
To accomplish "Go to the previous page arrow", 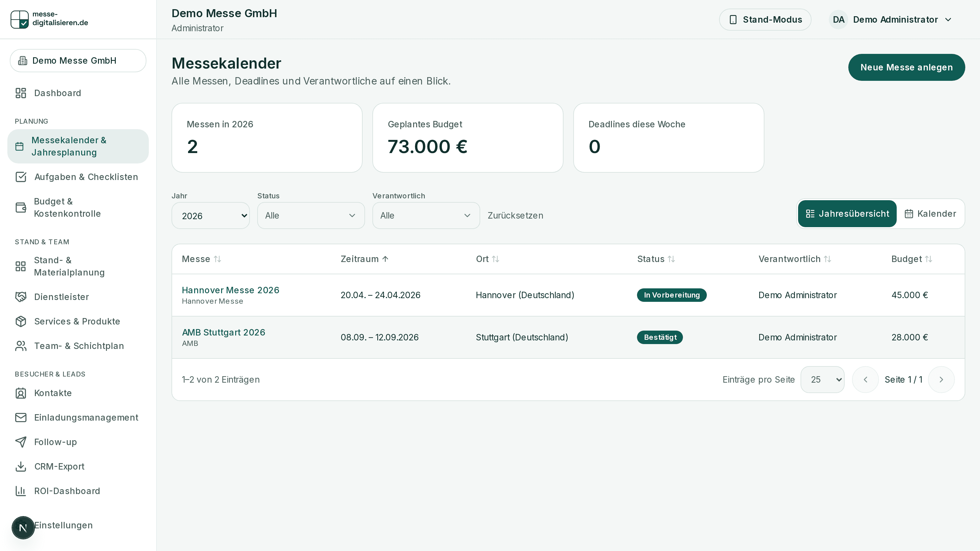I will (865, 380).
